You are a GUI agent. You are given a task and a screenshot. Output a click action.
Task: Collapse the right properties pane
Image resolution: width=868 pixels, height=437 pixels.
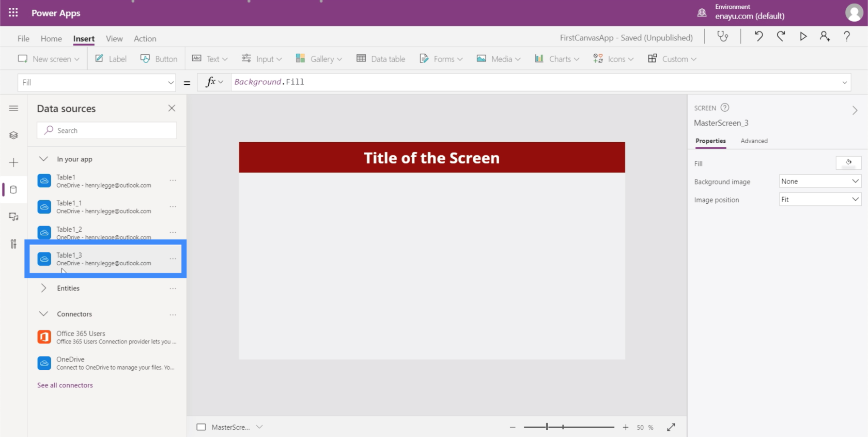point(855,110)
